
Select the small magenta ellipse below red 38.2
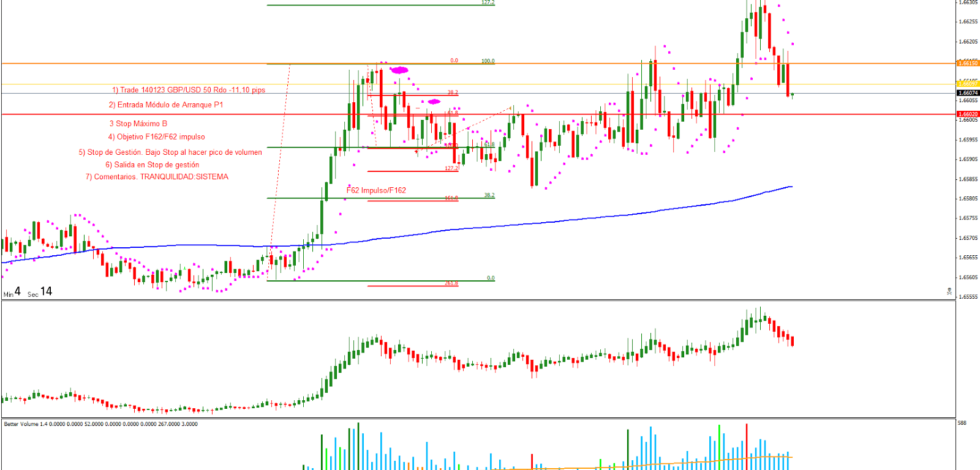(x=434, y=102)
